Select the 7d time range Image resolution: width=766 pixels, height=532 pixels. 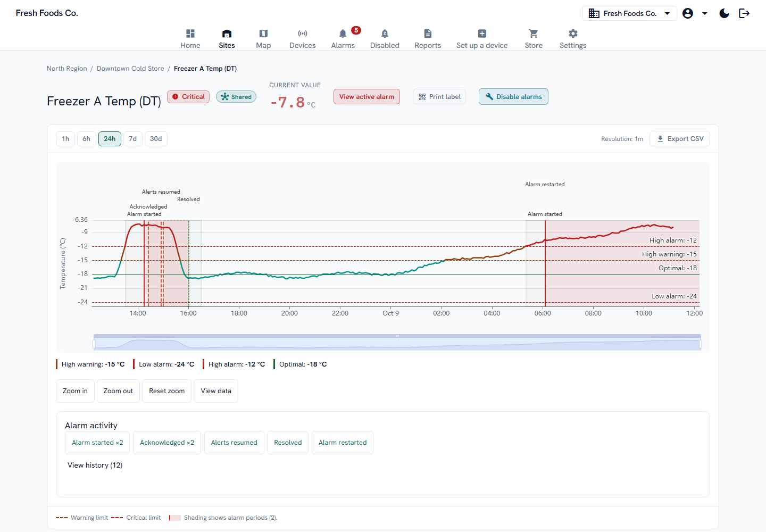click(132, 139)
